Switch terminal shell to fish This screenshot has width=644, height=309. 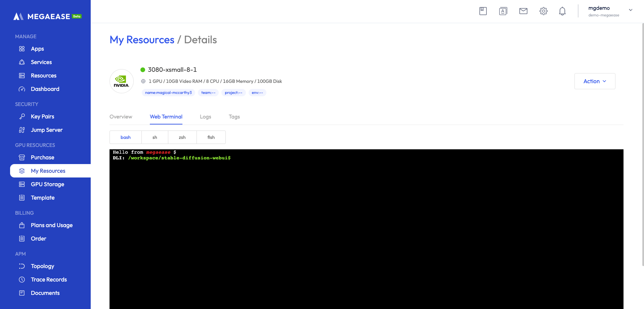(x=211, y=137)
